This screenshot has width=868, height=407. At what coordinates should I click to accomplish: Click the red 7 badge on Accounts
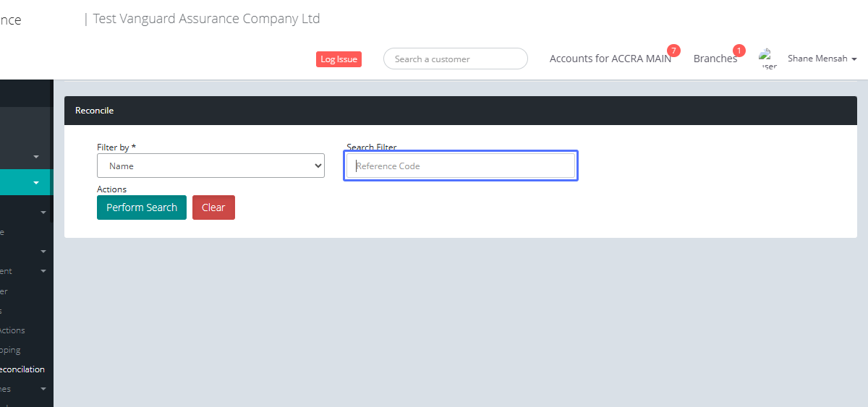pyautogui.click(x=673, y=51)
